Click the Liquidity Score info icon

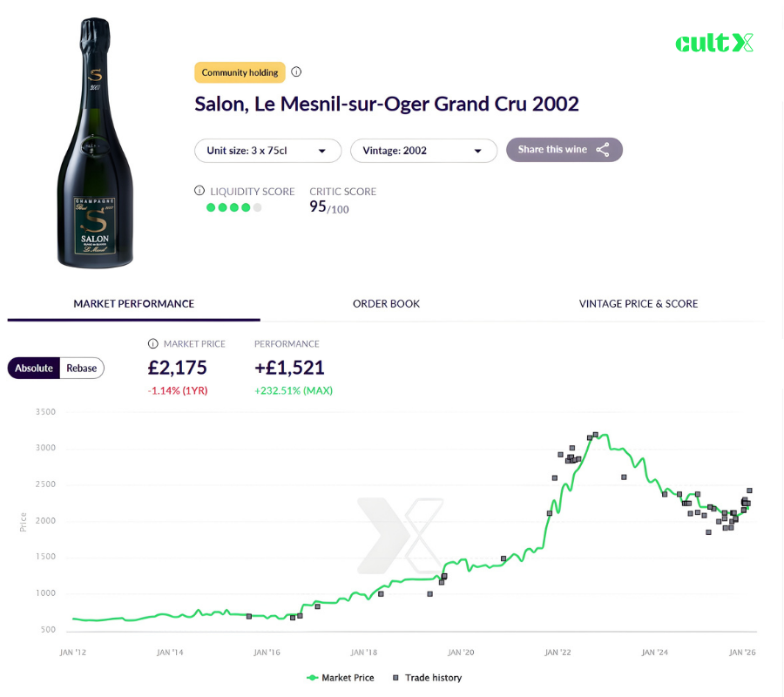point(200,192)
